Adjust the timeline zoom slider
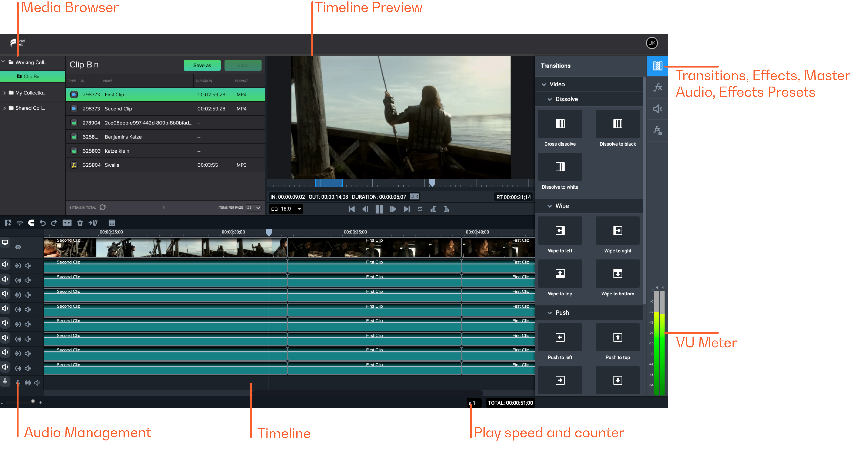The image size is (868, 455). [x=33, y=401]
